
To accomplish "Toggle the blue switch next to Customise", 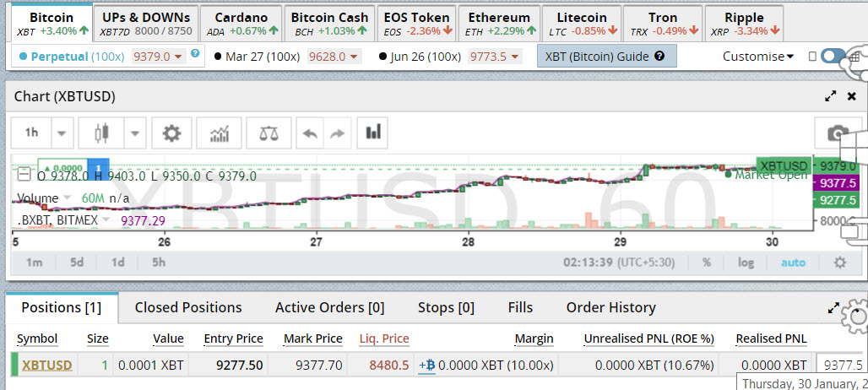I will coord(833,56).
